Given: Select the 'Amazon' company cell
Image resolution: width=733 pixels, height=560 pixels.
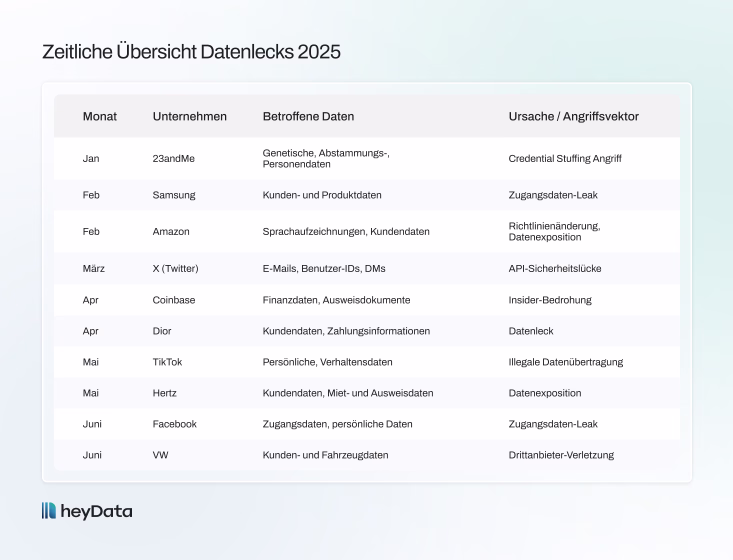Looking at the screenshot, I should pyautogui.click(x=171, y=231).
